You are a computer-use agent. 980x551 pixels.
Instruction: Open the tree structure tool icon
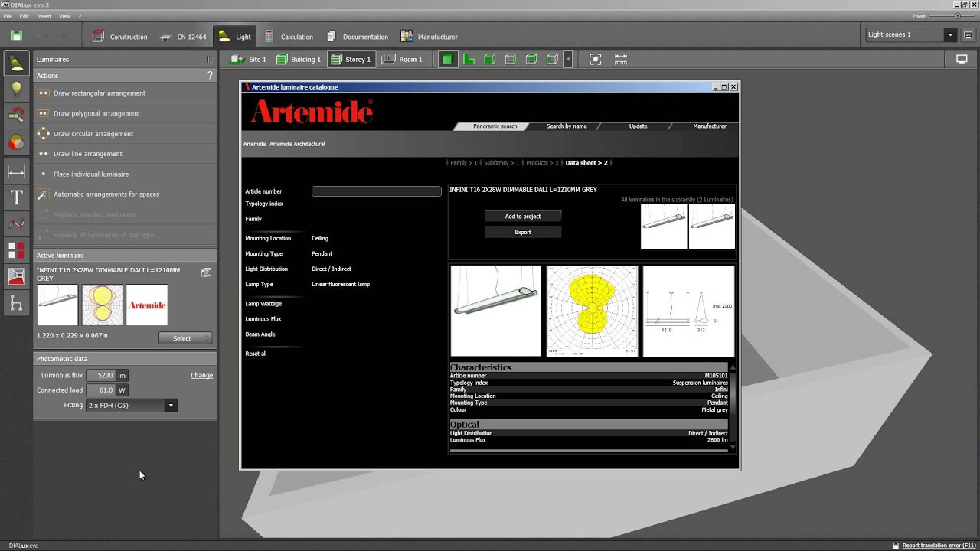[x=16, y=304]
